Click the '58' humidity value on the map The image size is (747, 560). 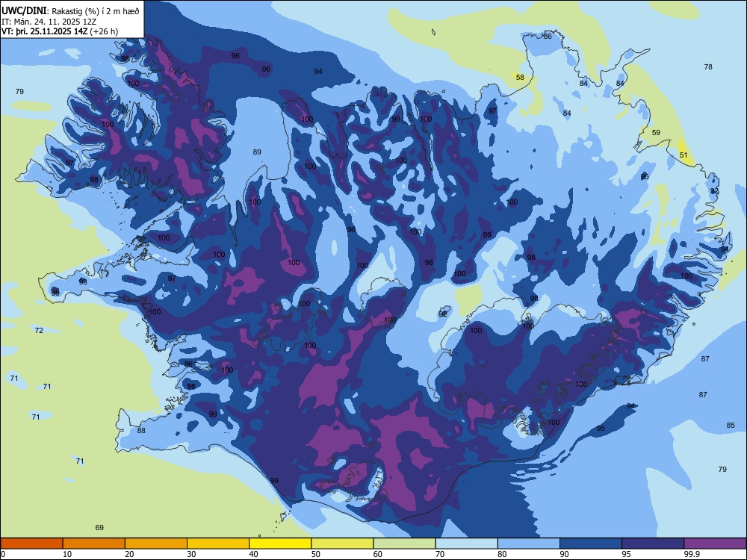520,77
